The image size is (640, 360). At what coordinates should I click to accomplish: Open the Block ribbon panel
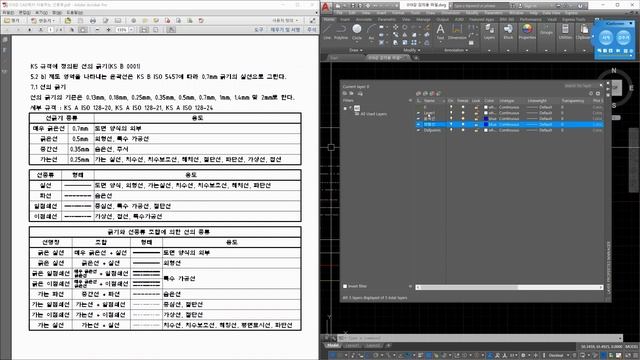pyautogui.click(x=508, y=31)
